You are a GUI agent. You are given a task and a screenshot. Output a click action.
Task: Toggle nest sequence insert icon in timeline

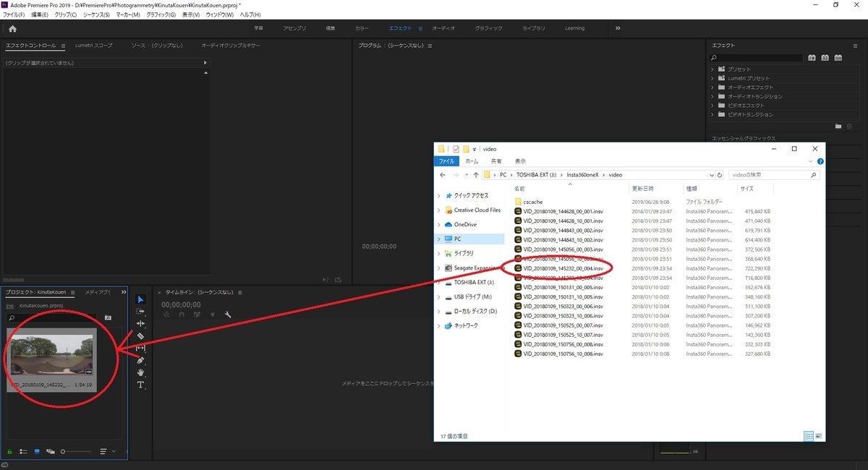tap(166, 315)
